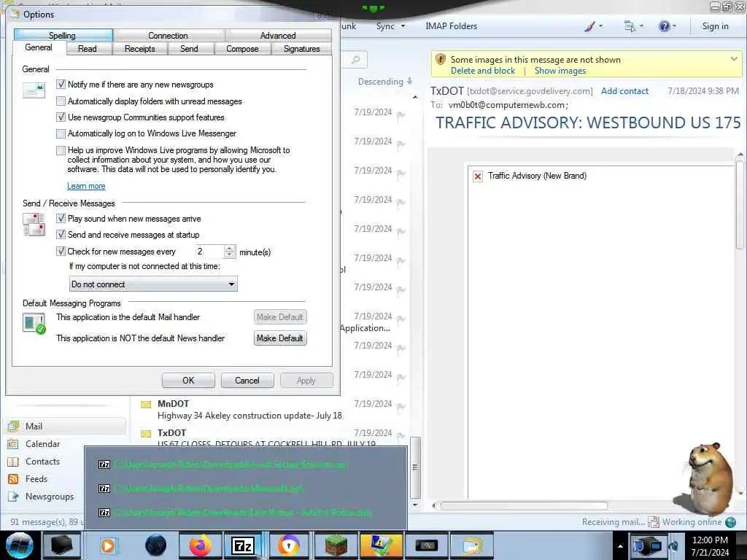Switch to the Read tab
747x560 pixels.
tap(88, 49)
